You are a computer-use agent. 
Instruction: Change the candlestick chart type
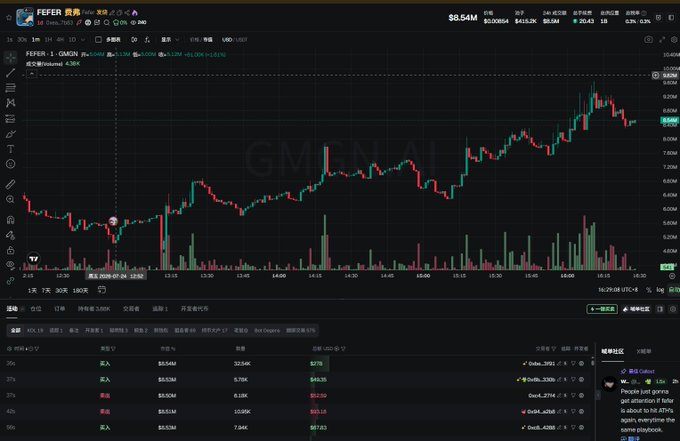tap(134, 39)
